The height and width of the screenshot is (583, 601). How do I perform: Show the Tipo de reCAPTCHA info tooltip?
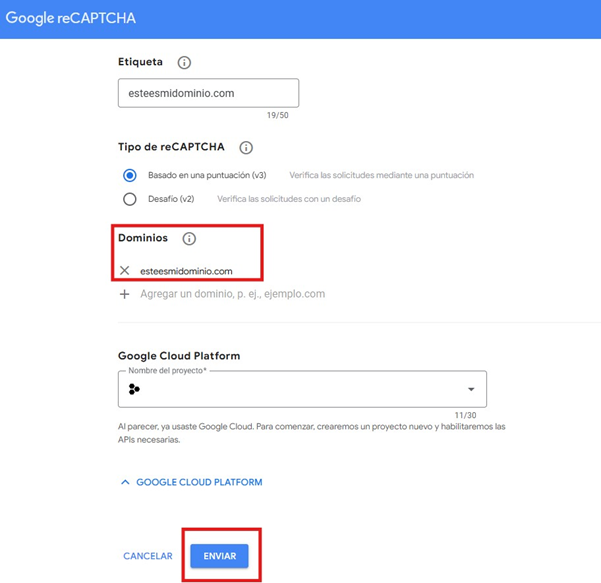pos(246,148)
